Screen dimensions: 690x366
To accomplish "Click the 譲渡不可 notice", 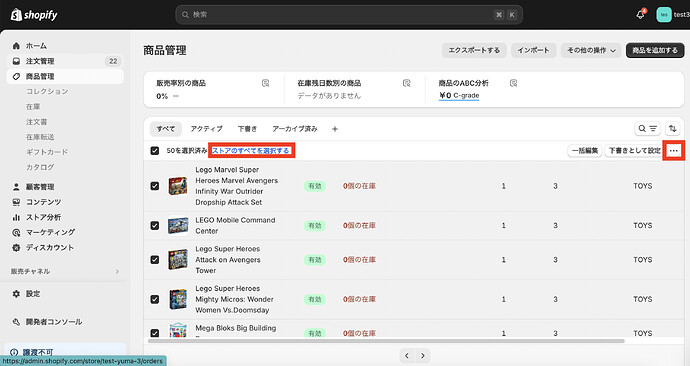I will click(65, 352).
